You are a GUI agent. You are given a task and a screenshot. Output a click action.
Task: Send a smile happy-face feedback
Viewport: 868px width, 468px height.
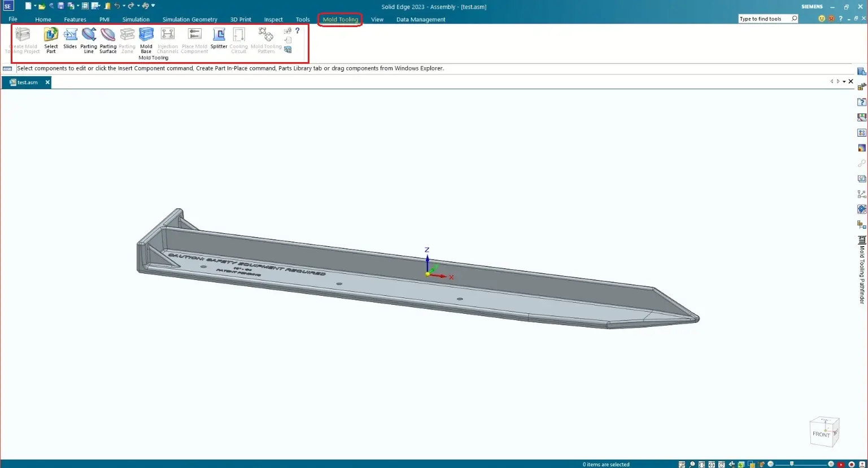tap(822, 19)
